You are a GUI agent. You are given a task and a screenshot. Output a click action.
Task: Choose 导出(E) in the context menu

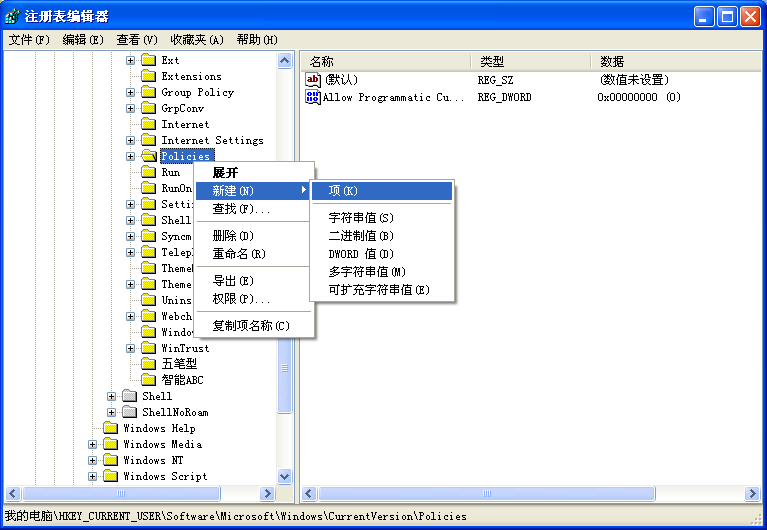click(253, 281)
